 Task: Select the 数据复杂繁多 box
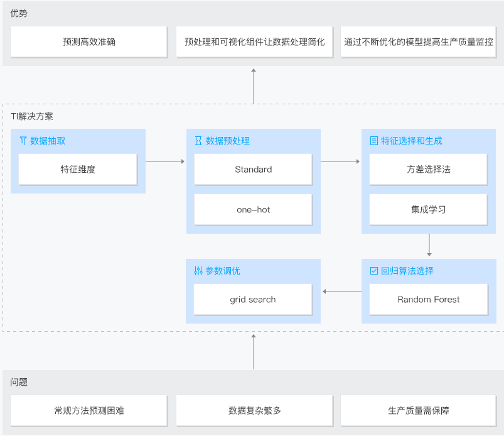[x=254, y=411]
